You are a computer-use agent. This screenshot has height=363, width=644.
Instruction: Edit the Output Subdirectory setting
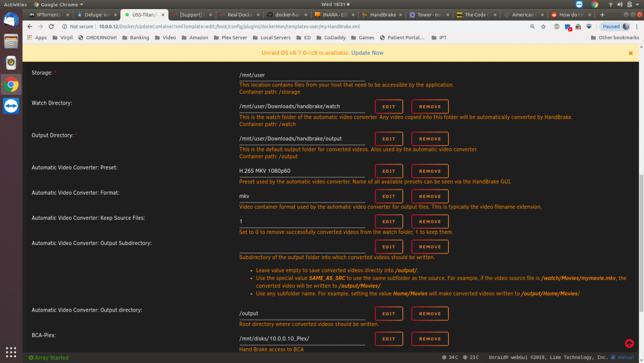388,247
